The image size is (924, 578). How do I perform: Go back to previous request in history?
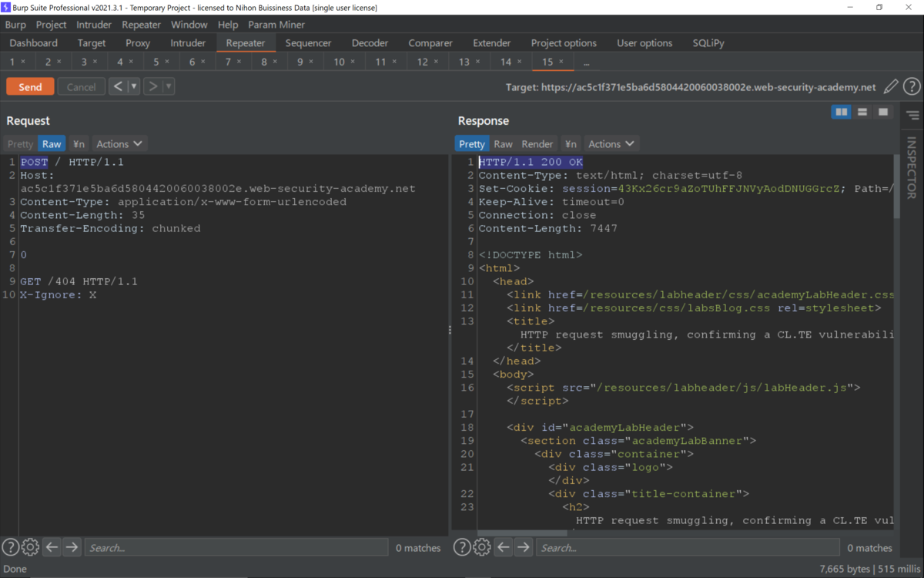118,86
